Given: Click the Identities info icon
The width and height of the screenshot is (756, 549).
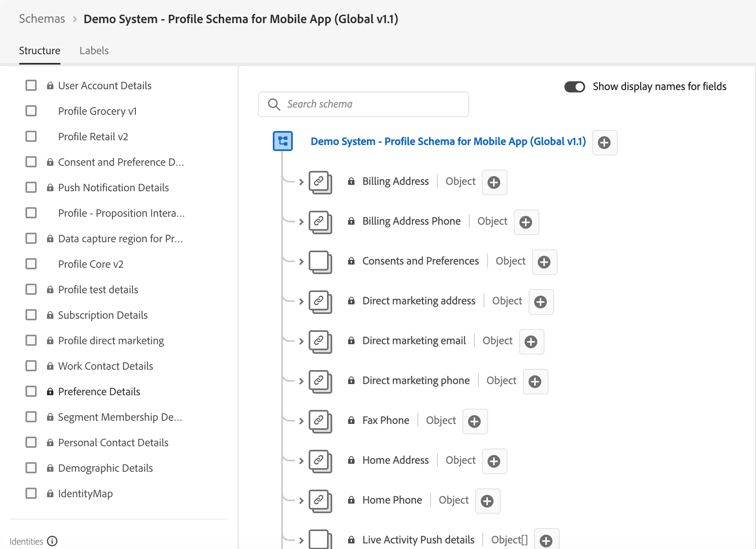Looking at the screenshot, I should (x=52, y=541).
